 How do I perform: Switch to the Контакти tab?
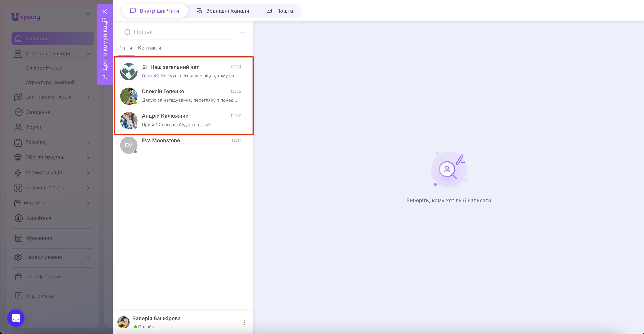click(x=150, y=48)
